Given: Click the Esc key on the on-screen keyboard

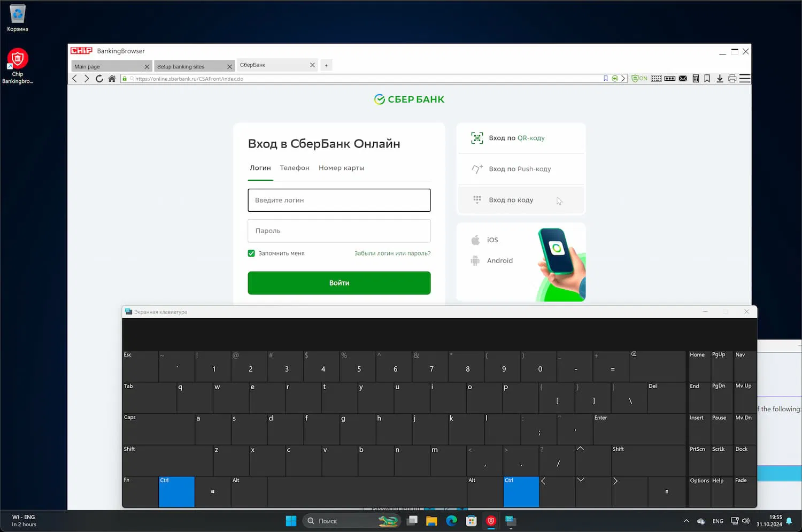Looking at the screenshot, I should tap(141, 366).
